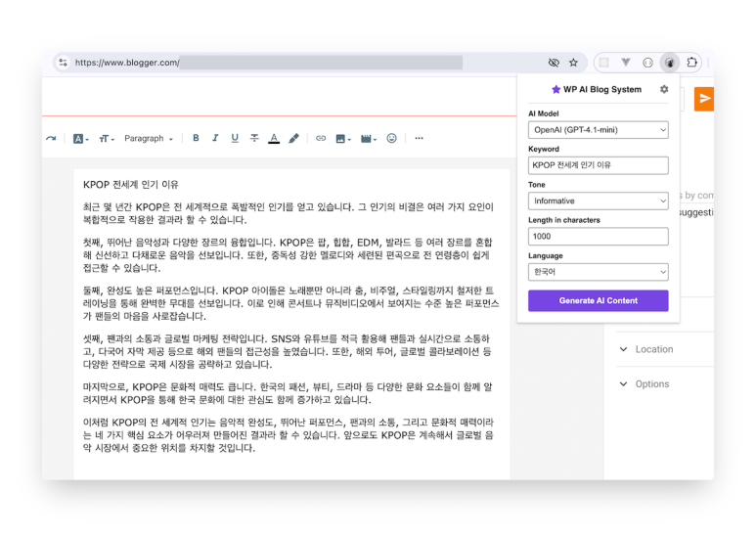Click the Keyword input field

(x=598, y=165)
